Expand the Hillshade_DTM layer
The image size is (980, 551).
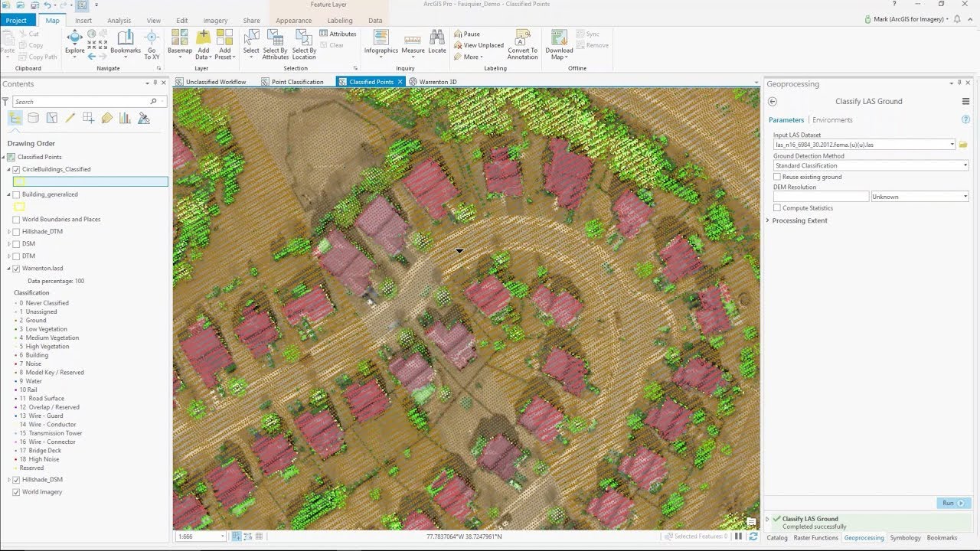(9, 232)
